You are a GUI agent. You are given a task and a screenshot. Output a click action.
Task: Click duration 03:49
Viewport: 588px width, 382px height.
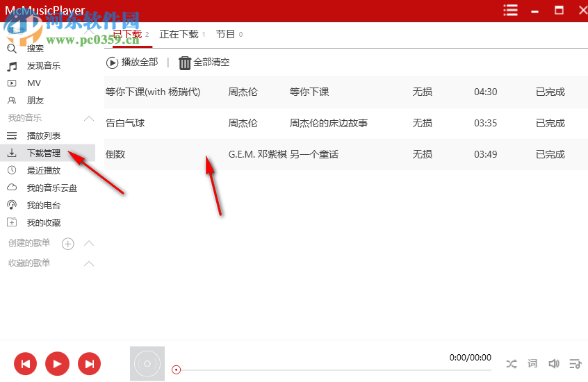[x=486, y=154]
